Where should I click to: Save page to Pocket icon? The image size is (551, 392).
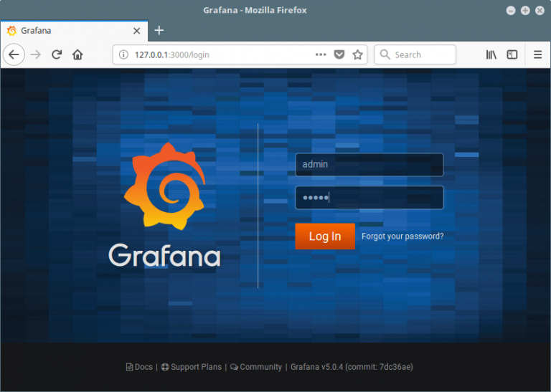click(x=339, y=54)
